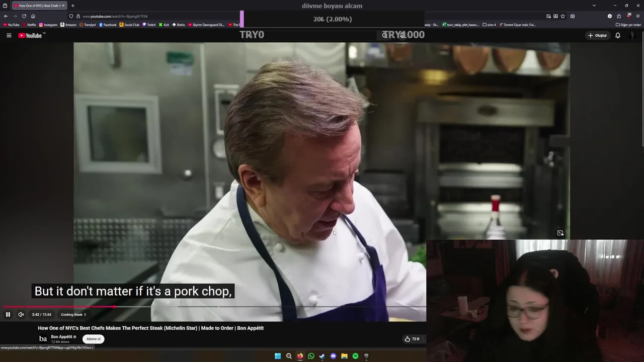The height and width of the screenshot is (362, 644).
Task: Open Twitch bookmark
Action: (x=149, y=25)
